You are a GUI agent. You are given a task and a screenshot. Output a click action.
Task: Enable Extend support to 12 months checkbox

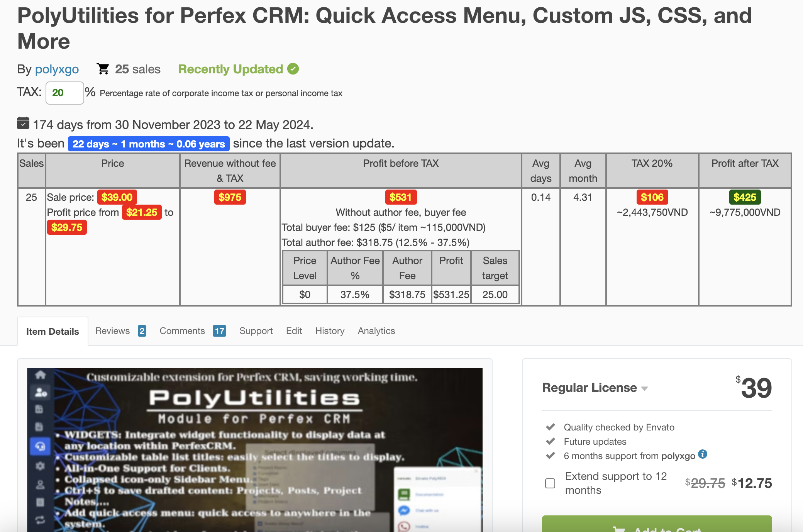coord(550,483)
